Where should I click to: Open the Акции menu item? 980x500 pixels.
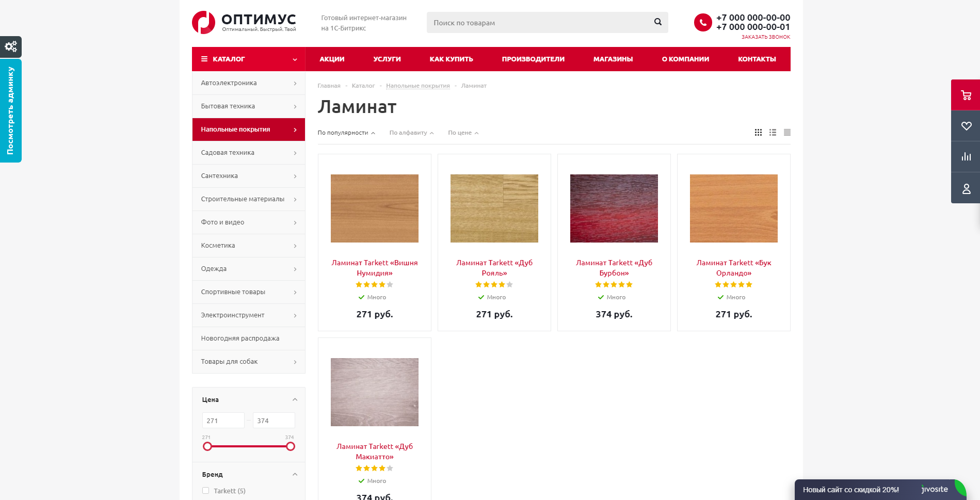pyautogui.click(x=332, y=59)
